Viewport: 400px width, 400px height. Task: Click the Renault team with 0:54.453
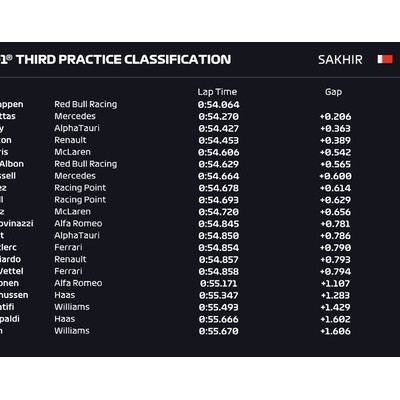pos(70,140)
